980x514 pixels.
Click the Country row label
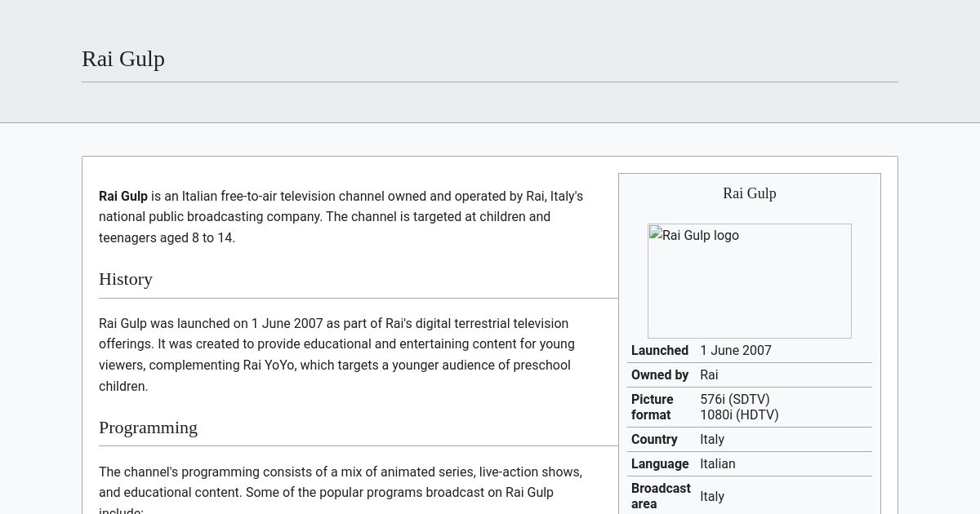tap(654, 439)
